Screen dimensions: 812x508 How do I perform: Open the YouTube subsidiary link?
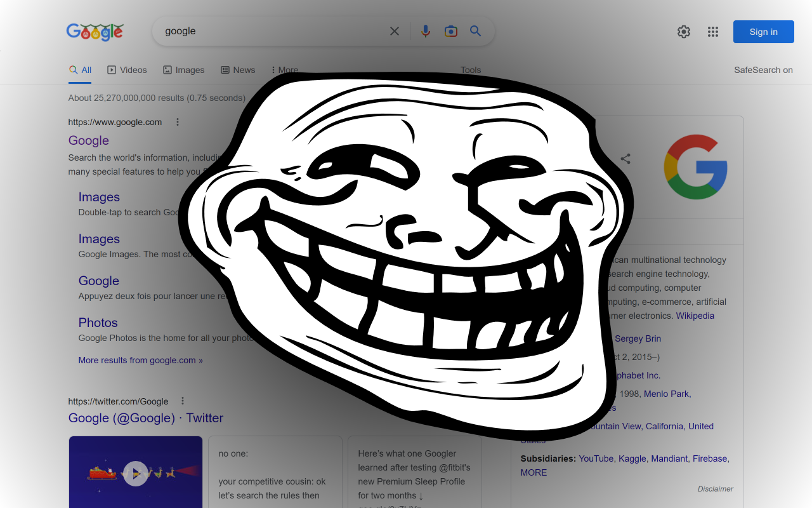596,458
